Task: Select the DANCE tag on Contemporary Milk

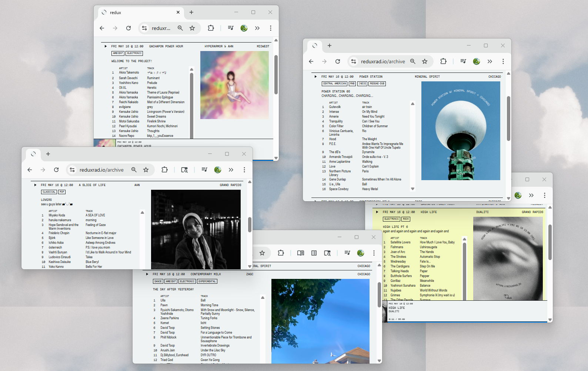Action: click(158, 281)
